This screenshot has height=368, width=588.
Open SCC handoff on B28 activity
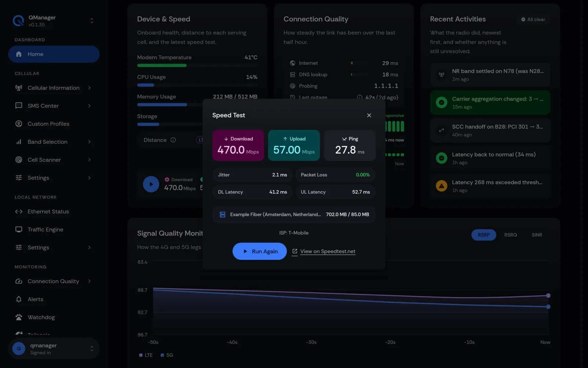(x=490, y=130)
